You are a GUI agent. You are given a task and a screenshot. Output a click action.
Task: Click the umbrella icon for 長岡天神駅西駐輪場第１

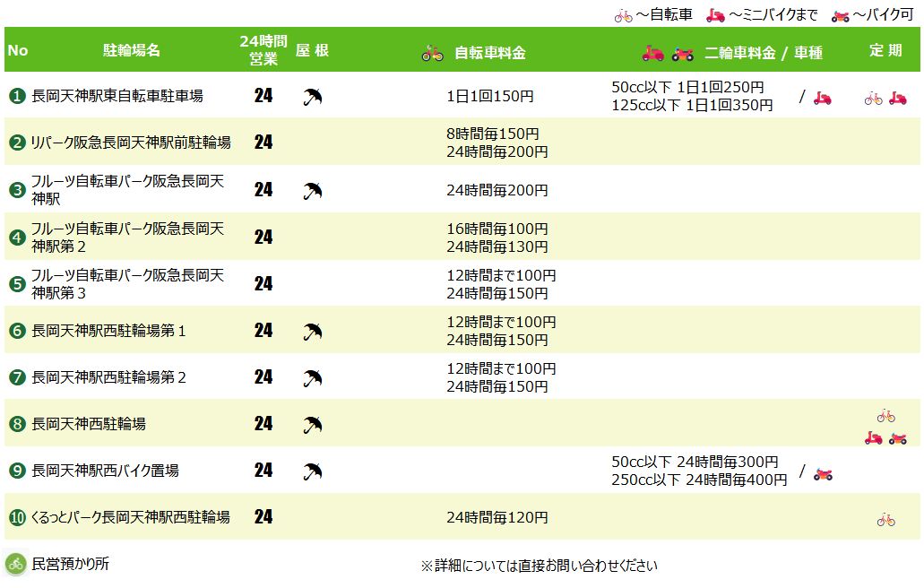point(313,331)
